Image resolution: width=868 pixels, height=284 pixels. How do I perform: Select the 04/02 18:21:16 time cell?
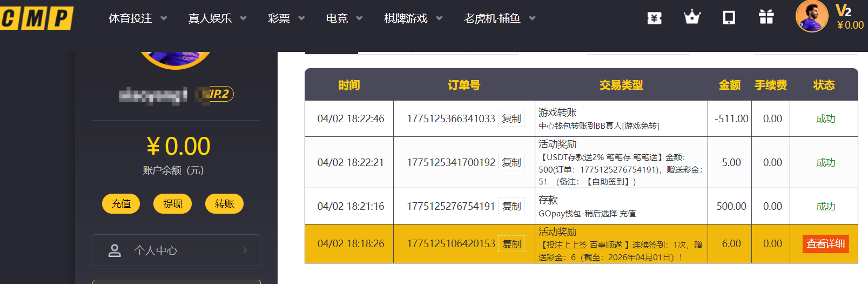(351, 206)
